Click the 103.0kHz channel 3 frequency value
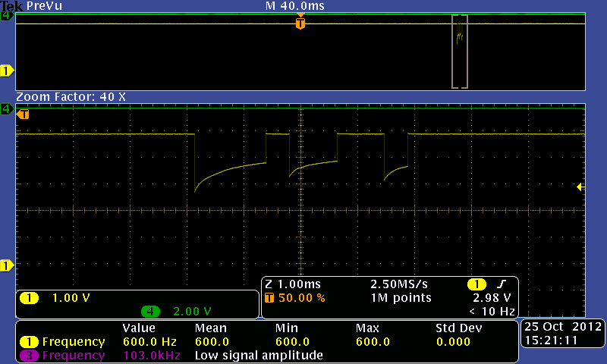 [x=152, y=356]
